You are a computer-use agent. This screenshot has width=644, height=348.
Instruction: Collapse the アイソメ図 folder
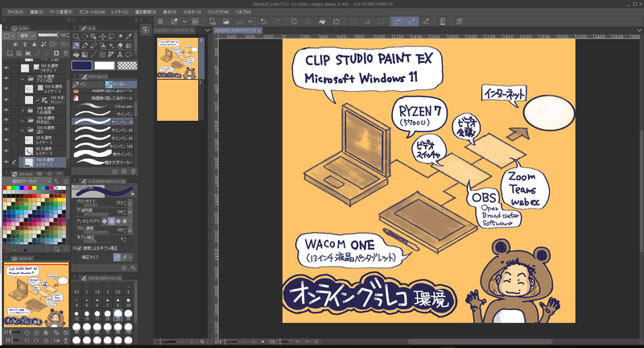click(x=23, y=78)
